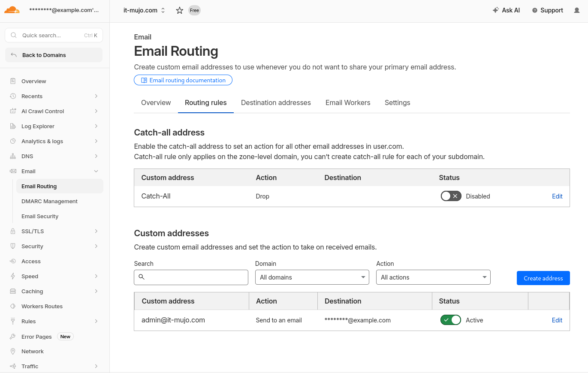
Task: Click the Drop action cell
Action: point(262,196)
